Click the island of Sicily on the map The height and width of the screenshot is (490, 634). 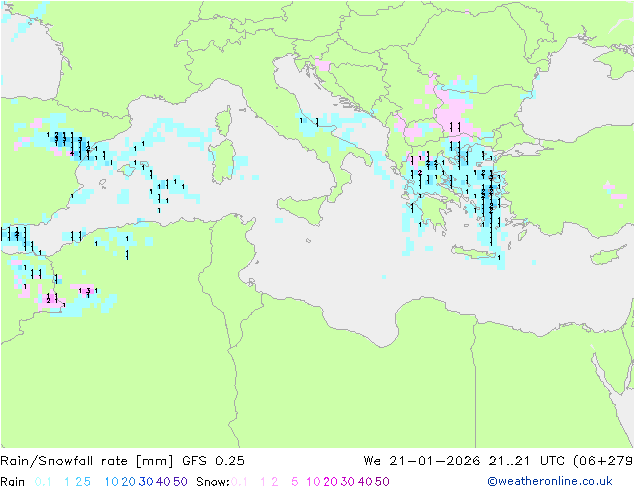coord(303,209)
